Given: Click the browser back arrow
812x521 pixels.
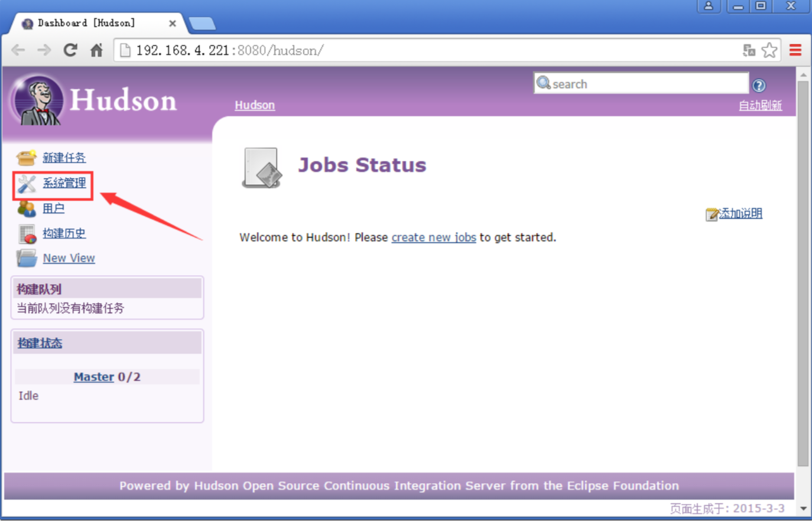Looking at the screenshot, I should [x=18, y=50].
